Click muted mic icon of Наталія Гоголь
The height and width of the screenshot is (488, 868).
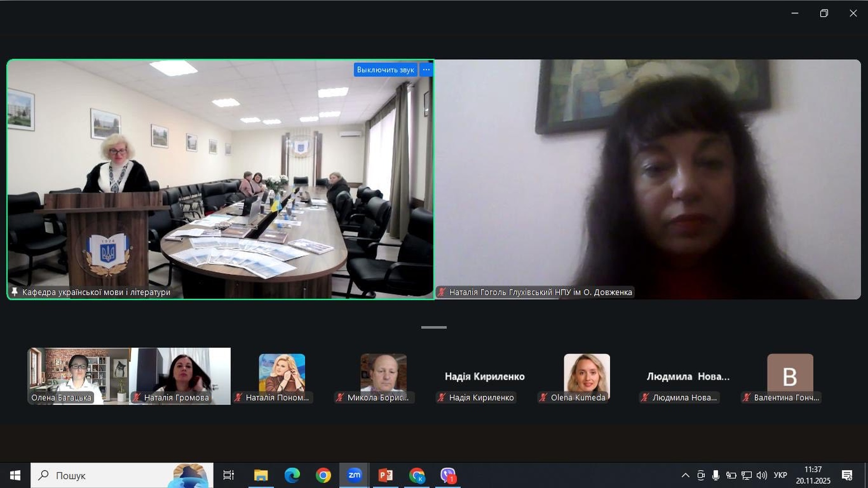442,292
